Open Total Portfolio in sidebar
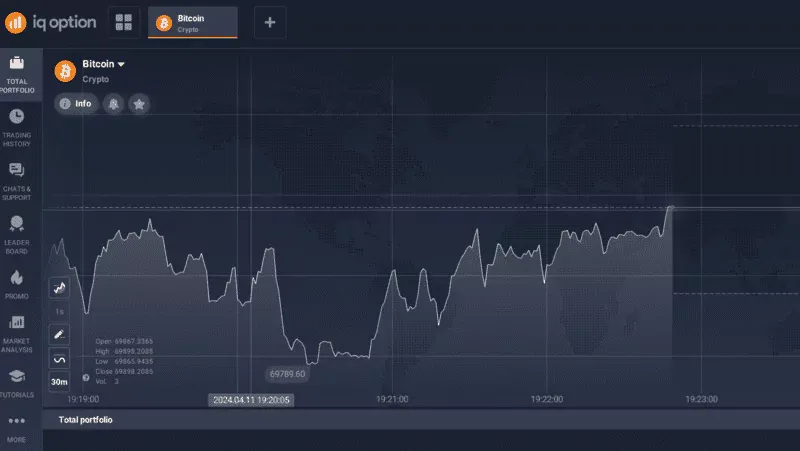The width and height of the screenshot is (800, 451). [17, 74]
